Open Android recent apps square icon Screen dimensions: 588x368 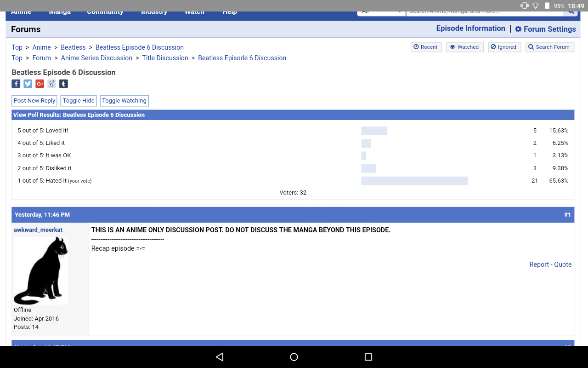(x=368, y=357)
